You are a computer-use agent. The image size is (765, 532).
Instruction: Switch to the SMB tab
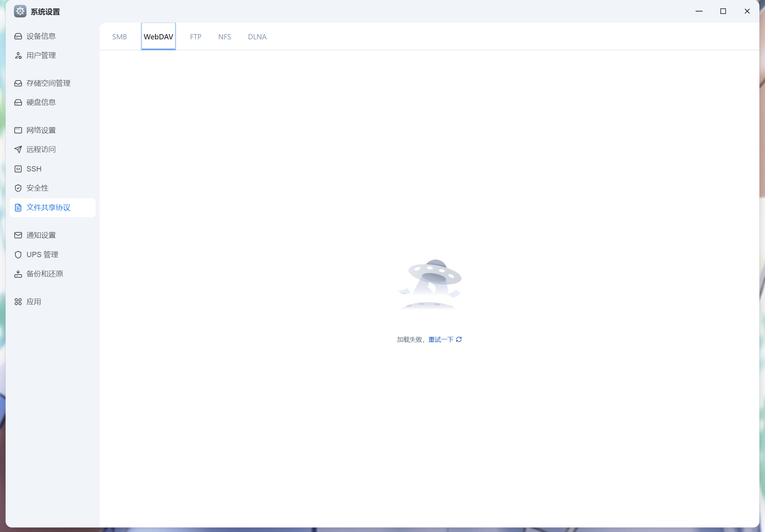[x=119, y=37]
